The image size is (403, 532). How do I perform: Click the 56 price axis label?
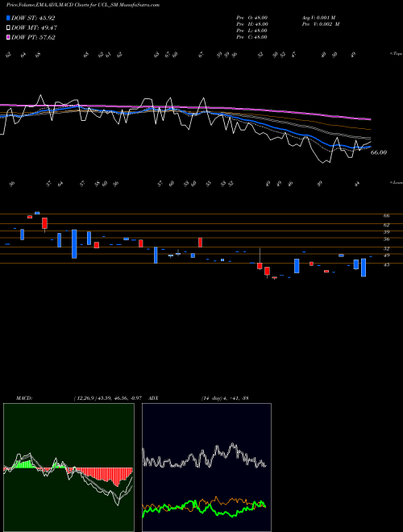(x=386, y=239)
